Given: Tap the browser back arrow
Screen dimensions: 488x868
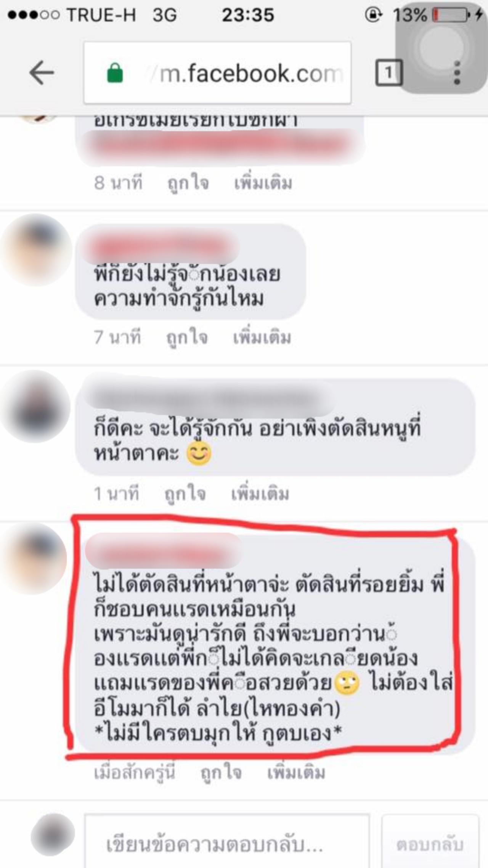Looking at the screenshot, I should [x=42, y=73].
